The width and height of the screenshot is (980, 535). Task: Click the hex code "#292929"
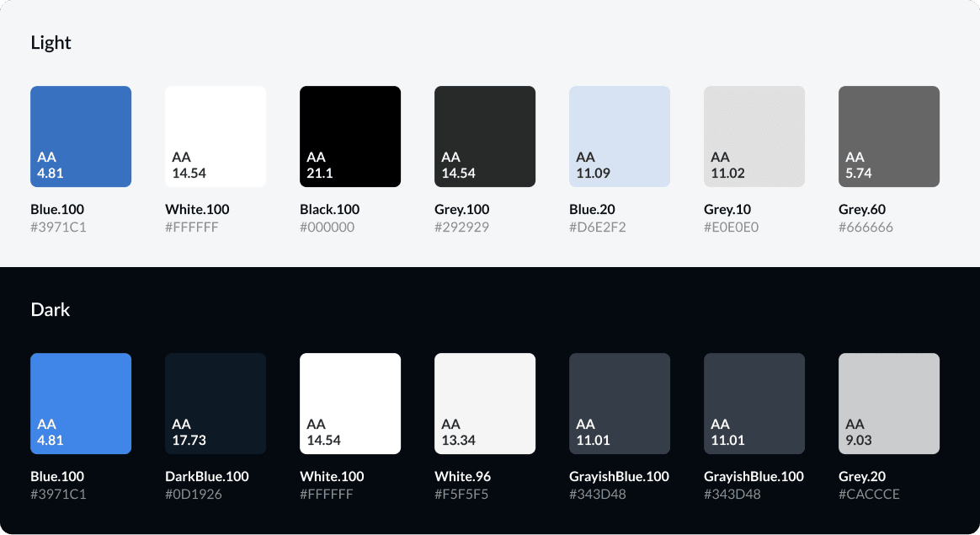click(x=462, y=227)
